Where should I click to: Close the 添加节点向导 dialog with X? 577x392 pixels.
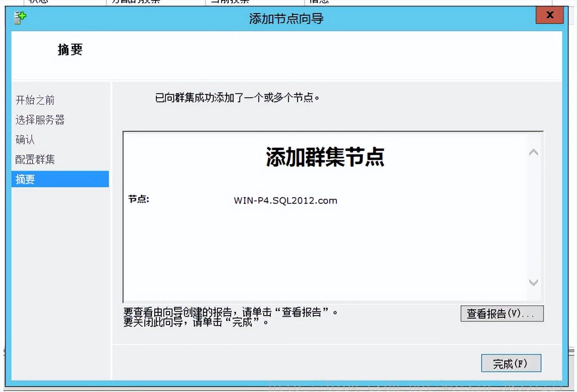coord(549,15)
